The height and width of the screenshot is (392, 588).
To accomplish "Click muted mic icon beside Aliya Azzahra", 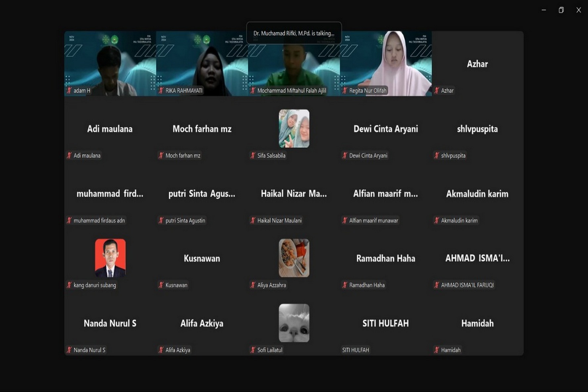I will [x=253, y=285].
